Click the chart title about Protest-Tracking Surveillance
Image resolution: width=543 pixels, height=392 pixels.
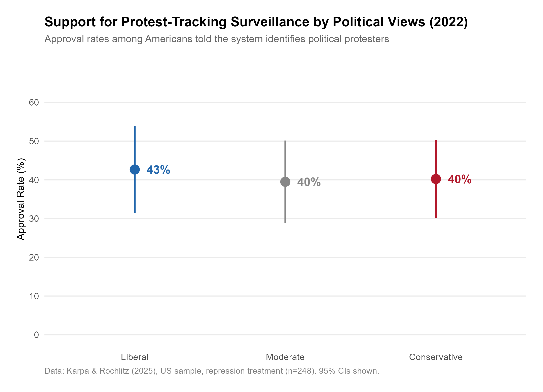tap(256, 22)
